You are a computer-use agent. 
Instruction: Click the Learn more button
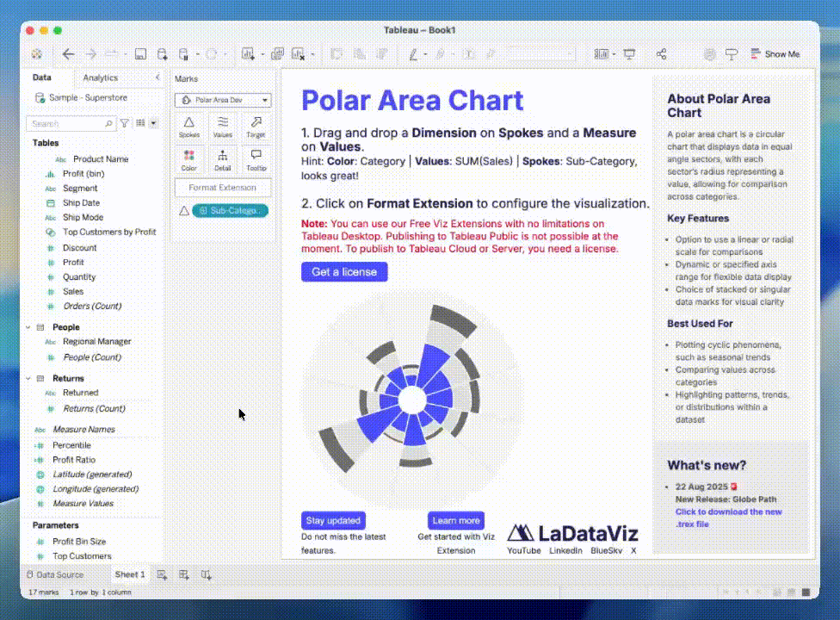coord(456,520)
